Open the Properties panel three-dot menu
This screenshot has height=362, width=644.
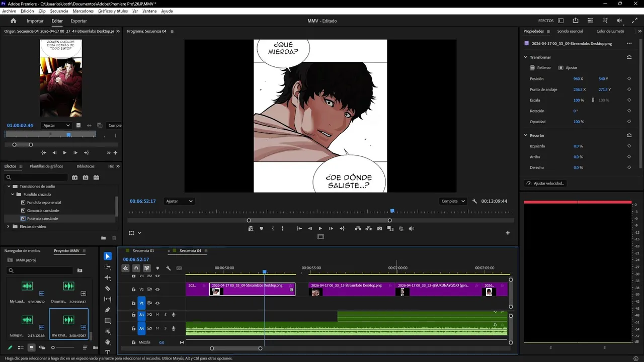click(629, 44)
